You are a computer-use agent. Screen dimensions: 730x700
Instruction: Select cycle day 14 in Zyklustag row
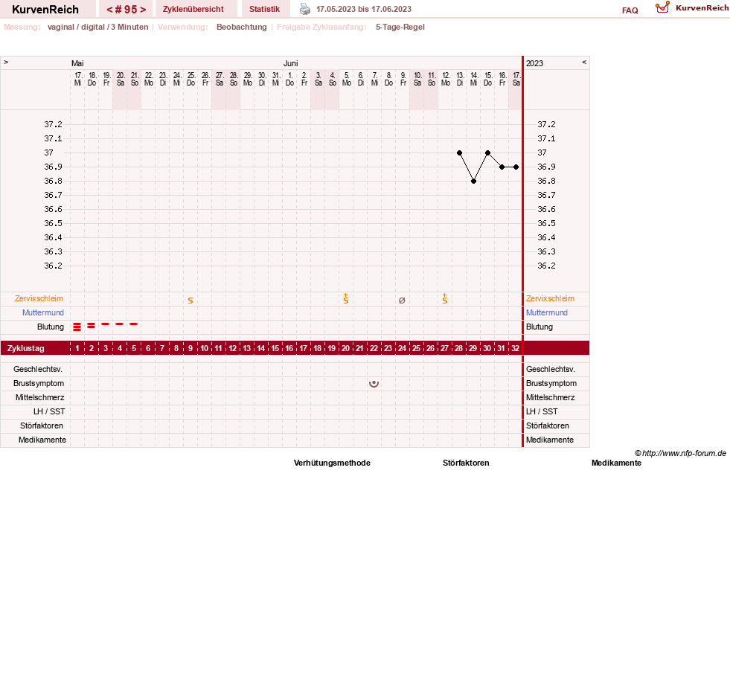click(x=260, y=348)
